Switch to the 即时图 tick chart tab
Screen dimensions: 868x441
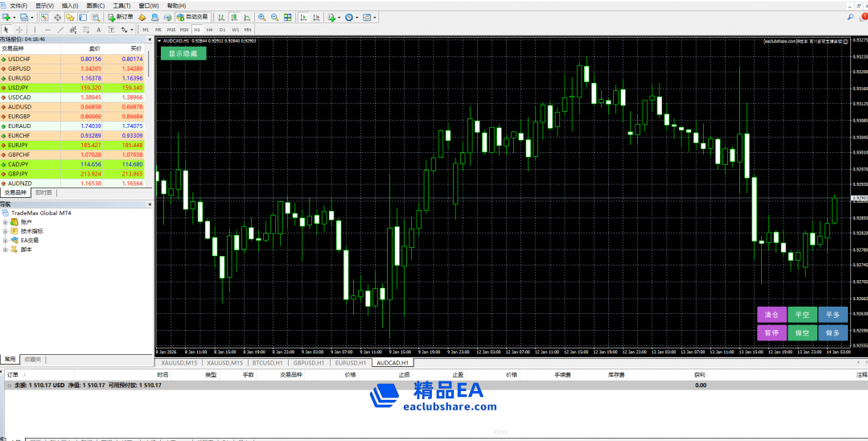coord(43,193)
